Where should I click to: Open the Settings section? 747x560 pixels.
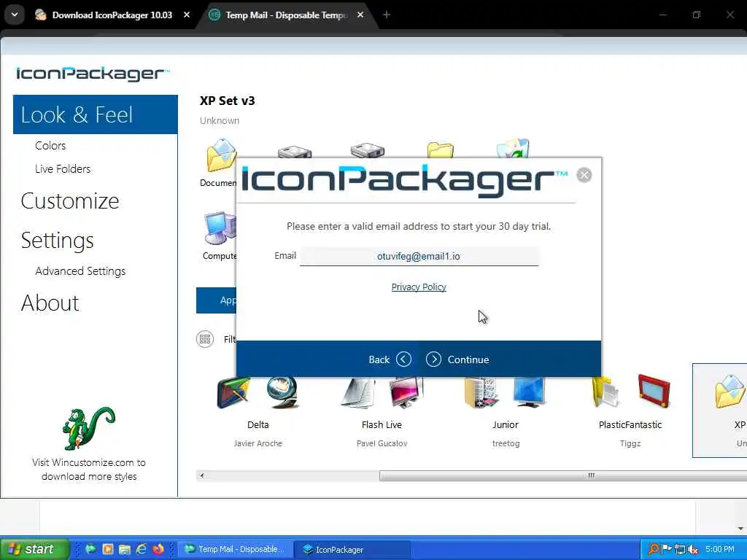(x=57, y=241)
